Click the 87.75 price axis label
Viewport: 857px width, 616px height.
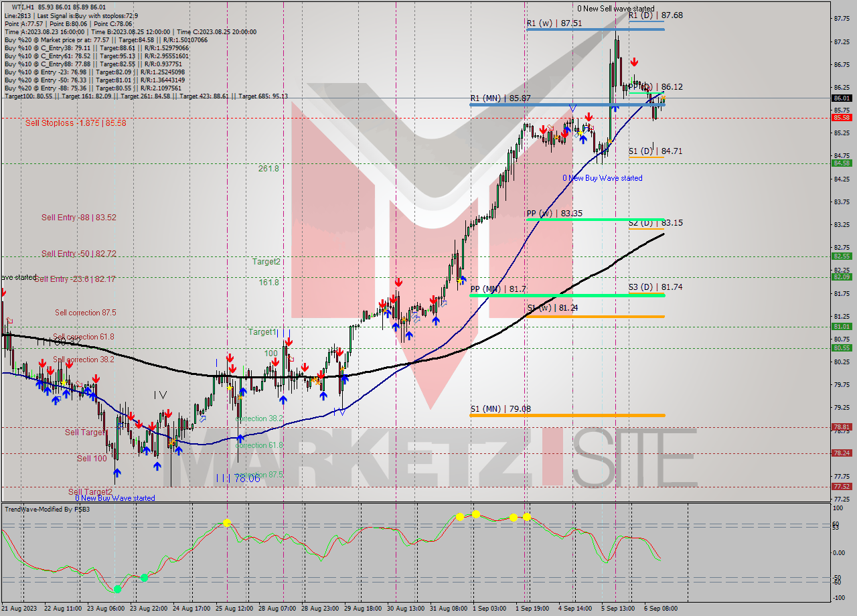point(842,19)
